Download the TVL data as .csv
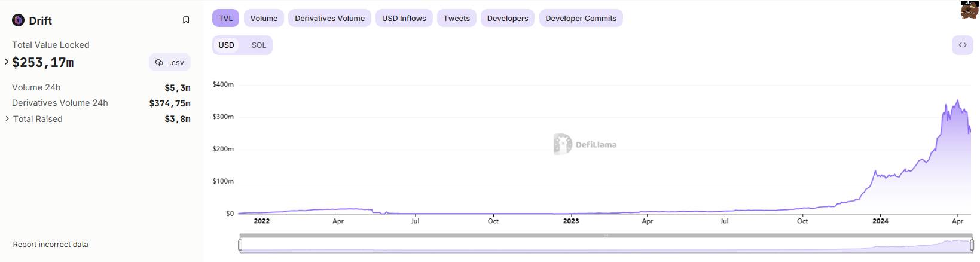This screenshot has height=262, width=980. pos(170,62)
